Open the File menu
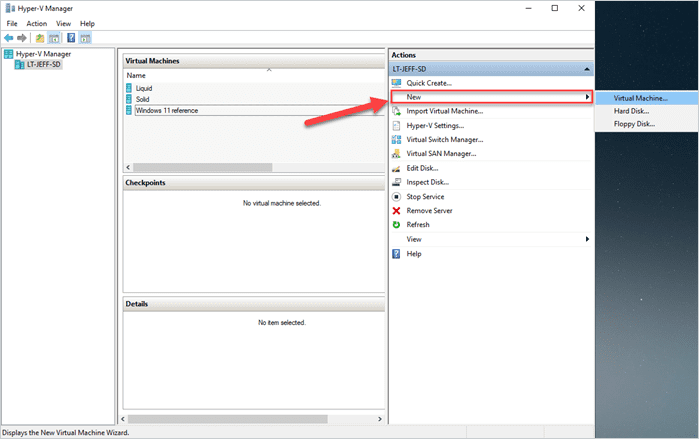The height and width of the screenshot is (439, 699). tap(12, 24)
